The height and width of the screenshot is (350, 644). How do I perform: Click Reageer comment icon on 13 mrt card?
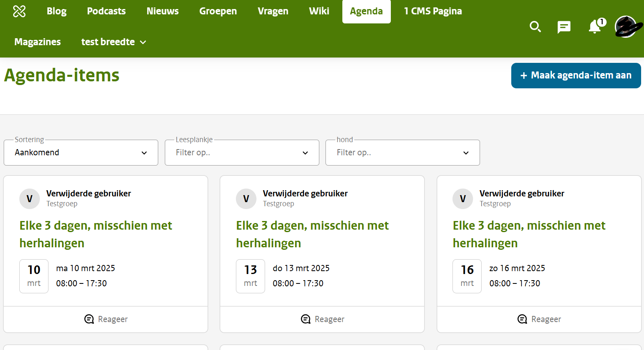tap(306, 319)
